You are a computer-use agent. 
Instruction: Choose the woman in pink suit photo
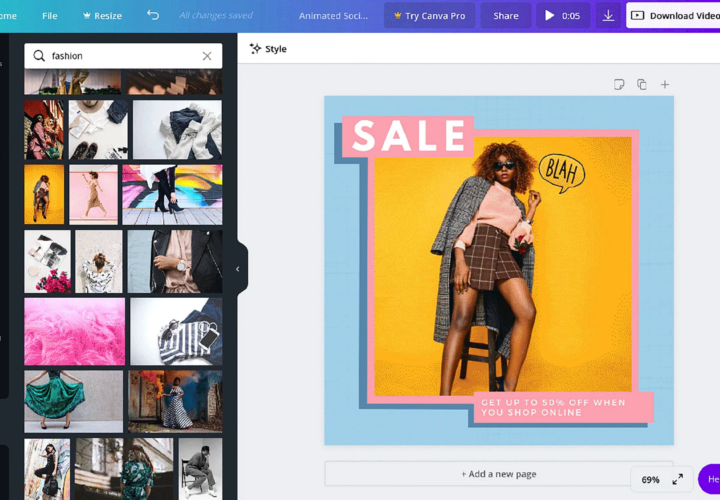[x=44, y=130]
